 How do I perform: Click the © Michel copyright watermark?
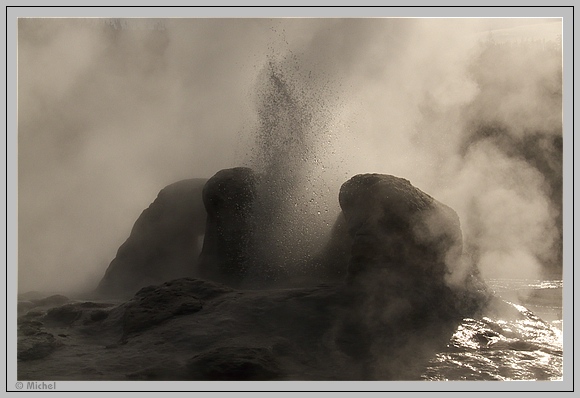tap(36, 386)
